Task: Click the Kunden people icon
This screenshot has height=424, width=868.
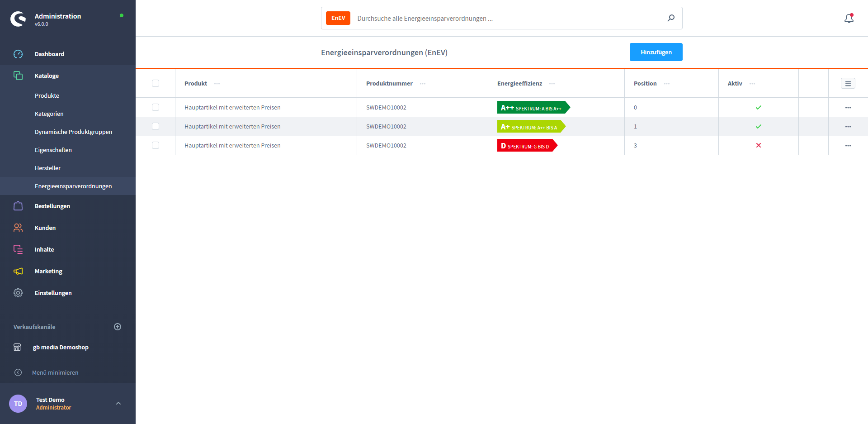Action: click(x=18, y=228)
